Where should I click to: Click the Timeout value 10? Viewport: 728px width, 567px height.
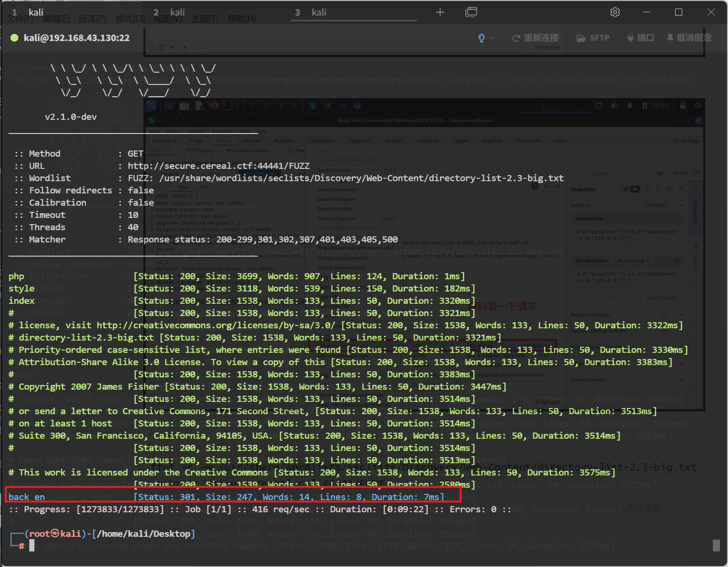(133, 215)
